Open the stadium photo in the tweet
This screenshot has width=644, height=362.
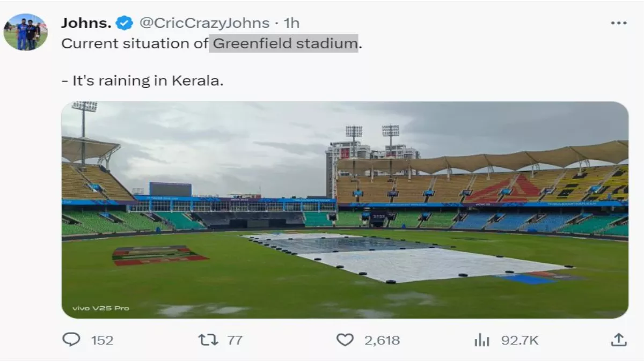tap(345, 209)
